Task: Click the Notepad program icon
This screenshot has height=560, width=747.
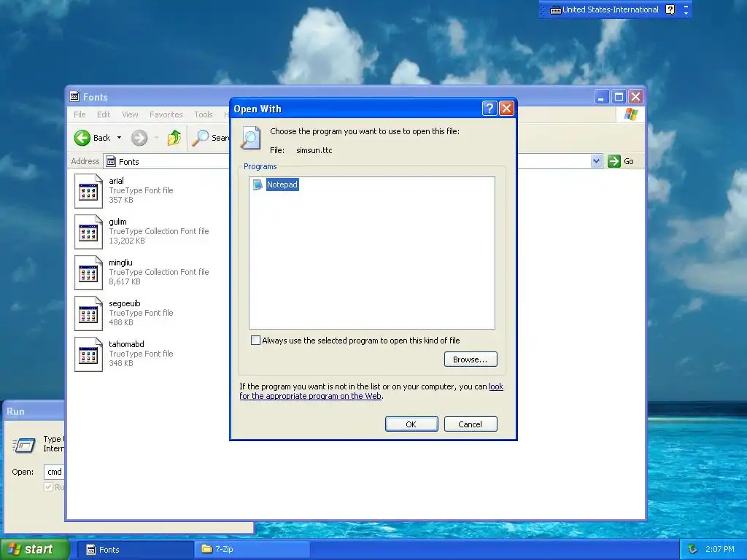Action: pyautogui.click(x=258, y=184)
